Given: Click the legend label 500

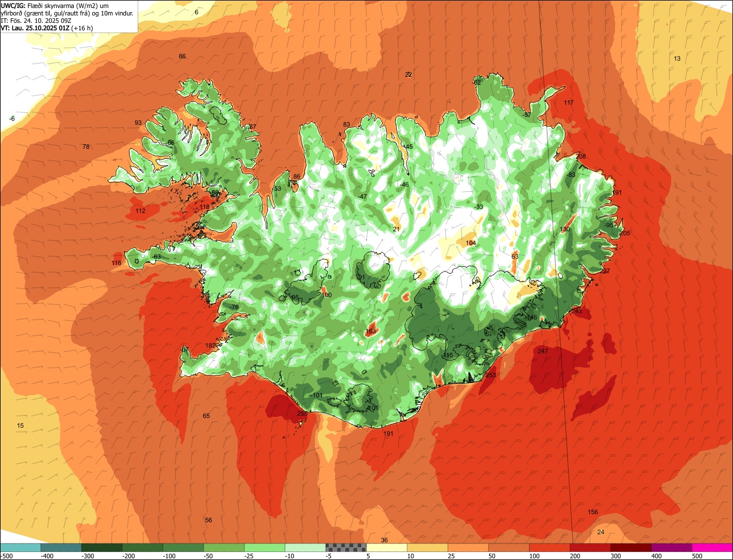Looking at the screenshot, I should (x=697, y=555).
